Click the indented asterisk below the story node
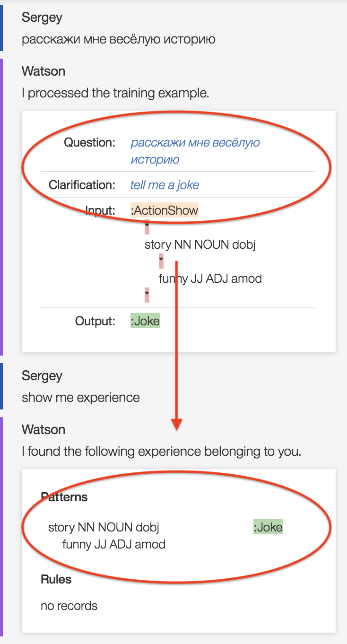The height and width of the screenshot is (644, 347). click(x=161, y=261)
